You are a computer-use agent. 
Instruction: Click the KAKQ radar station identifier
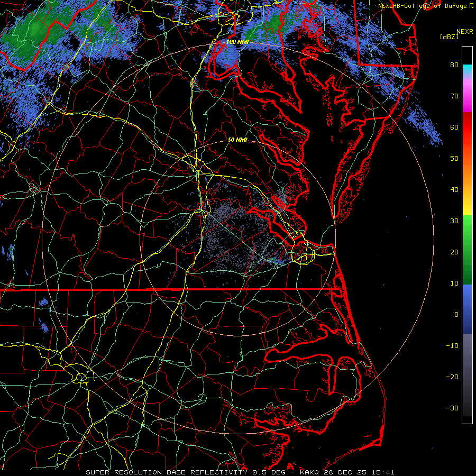point(310,472)
